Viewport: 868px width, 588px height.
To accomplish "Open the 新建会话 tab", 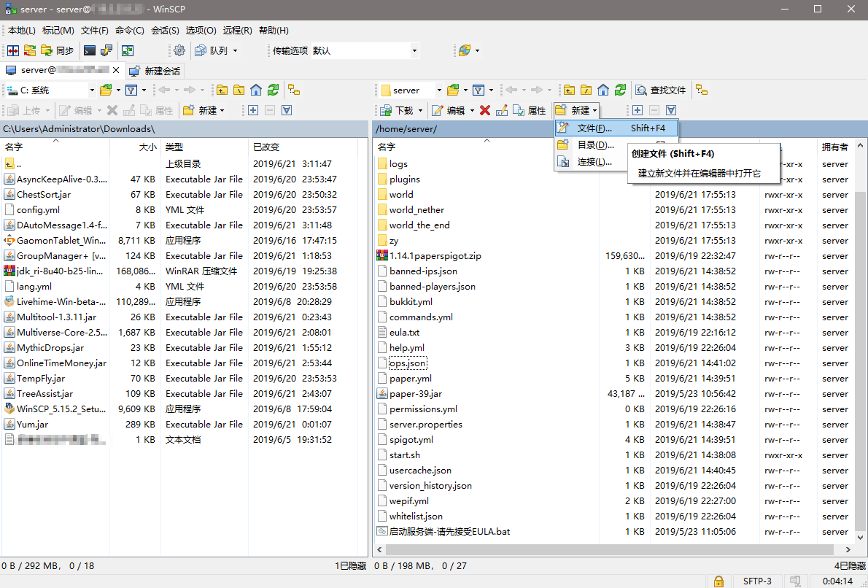I will click(x=155, y=71).
